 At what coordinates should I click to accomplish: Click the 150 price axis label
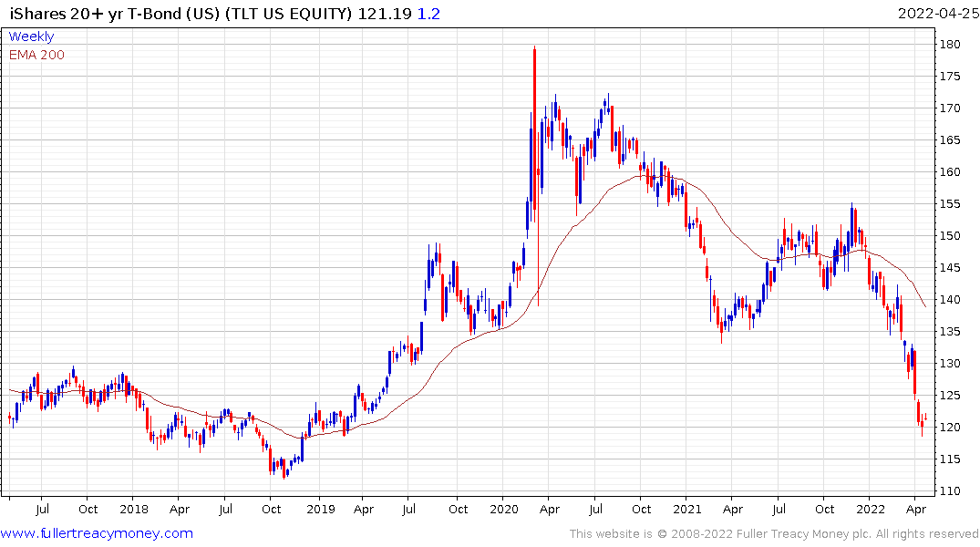click(950, 236)
